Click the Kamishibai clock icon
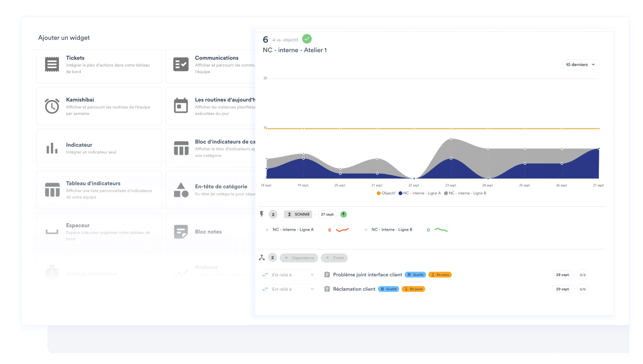The image size is (643, 364). click(52, 106)
